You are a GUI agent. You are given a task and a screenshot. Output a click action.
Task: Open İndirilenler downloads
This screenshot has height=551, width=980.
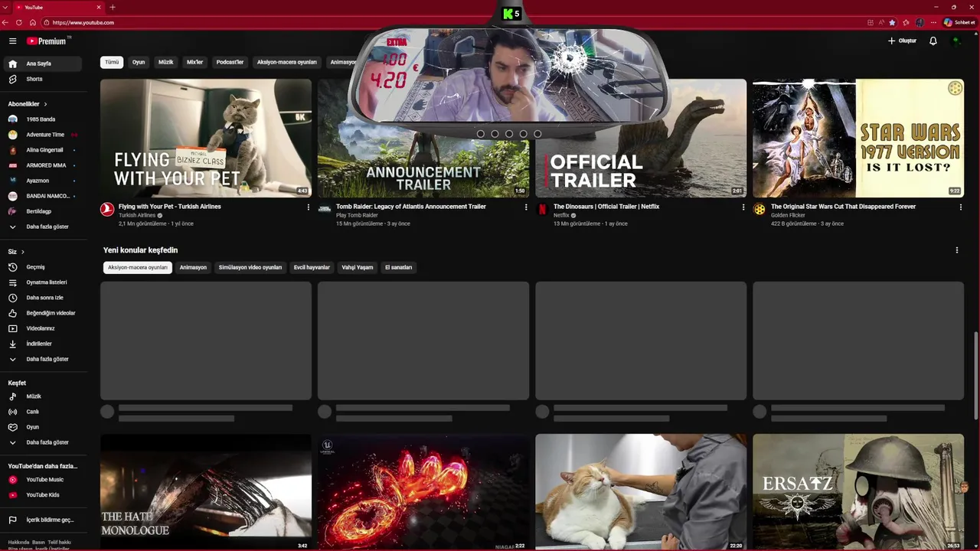click(42, 344)
